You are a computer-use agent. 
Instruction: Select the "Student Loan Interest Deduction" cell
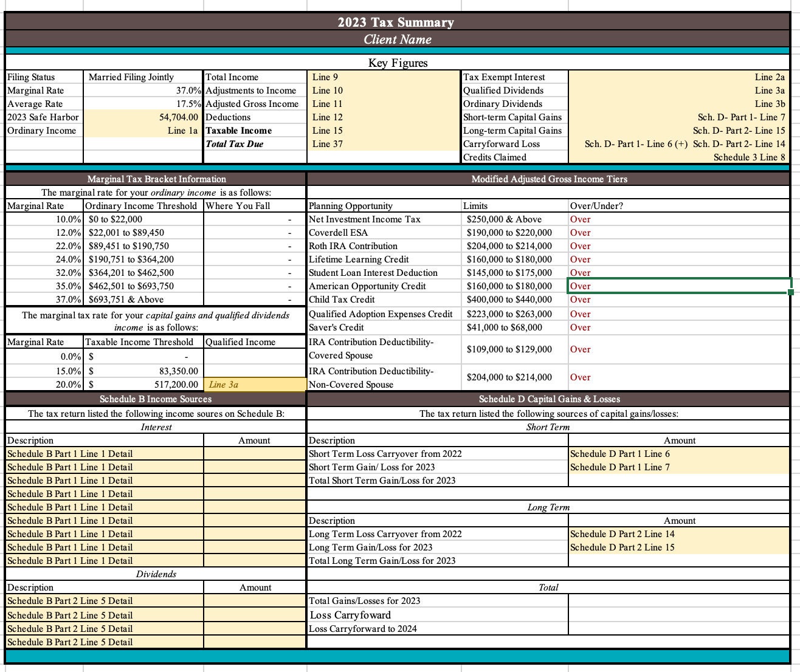pyautogui.click(x=384, y=273)
